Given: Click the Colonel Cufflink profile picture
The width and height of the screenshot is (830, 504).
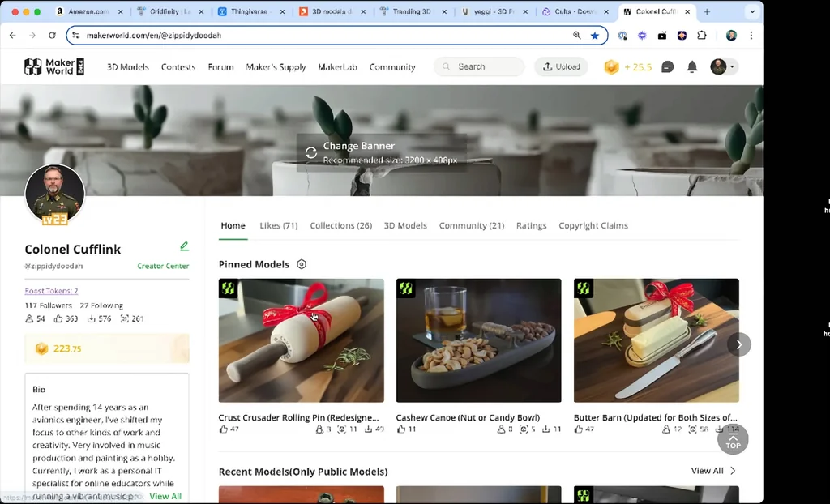Looking at the screenshot, I should tap(54, 193).
